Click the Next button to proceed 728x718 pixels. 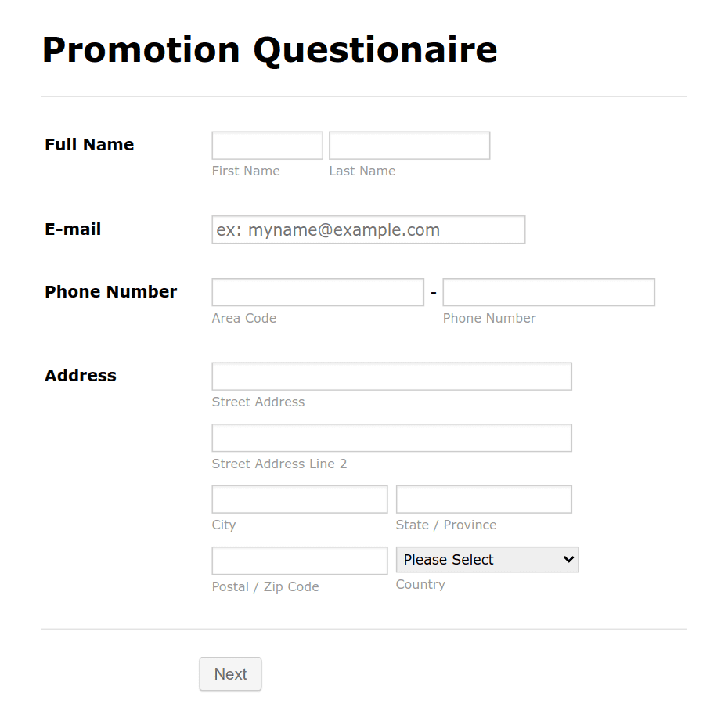[229, 673]
